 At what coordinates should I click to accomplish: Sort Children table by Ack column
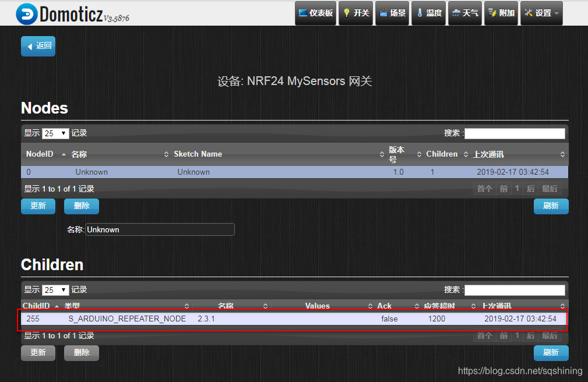[x=397, y=306]
